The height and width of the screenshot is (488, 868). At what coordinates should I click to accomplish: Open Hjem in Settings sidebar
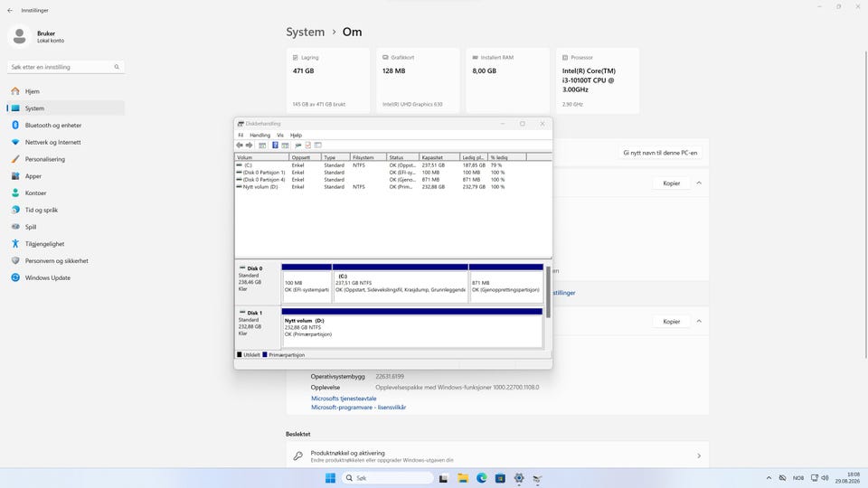[x=65, y=91]
